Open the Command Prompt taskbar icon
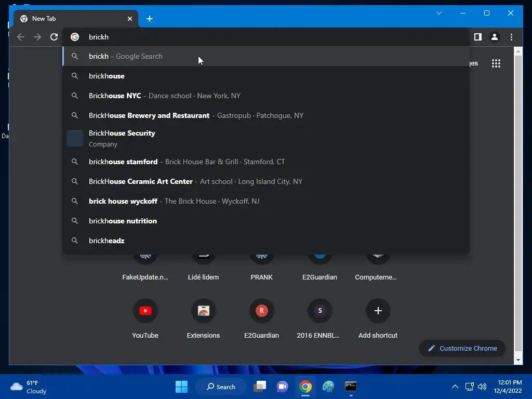This screenshot has width=532, height=399. click(351, 387)
